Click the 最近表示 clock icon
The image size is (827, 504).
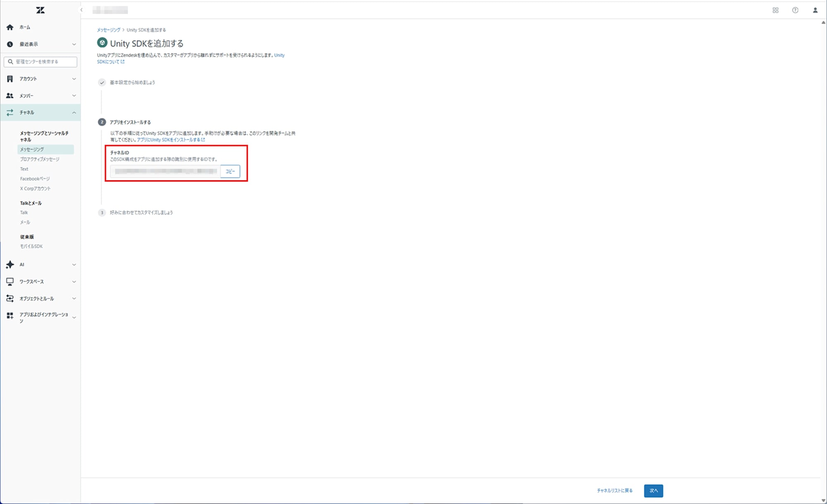pyautogui.click(x=10, y=44)
